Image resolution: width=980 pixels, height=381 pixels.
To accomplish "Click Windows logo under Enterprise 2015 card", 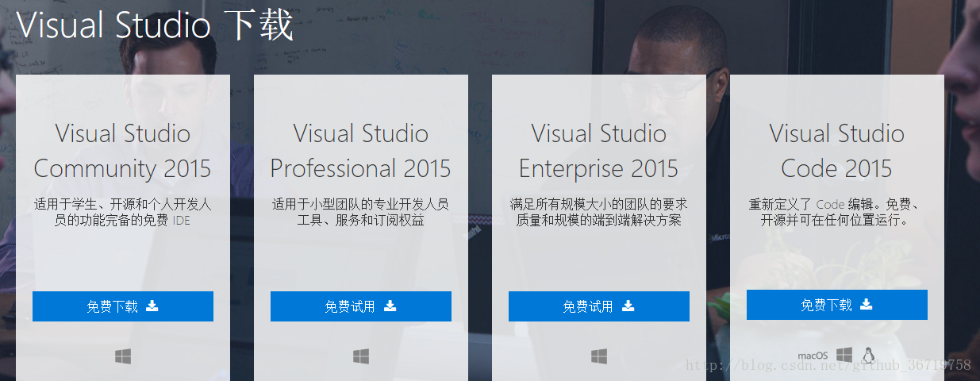I will (599, 357).
